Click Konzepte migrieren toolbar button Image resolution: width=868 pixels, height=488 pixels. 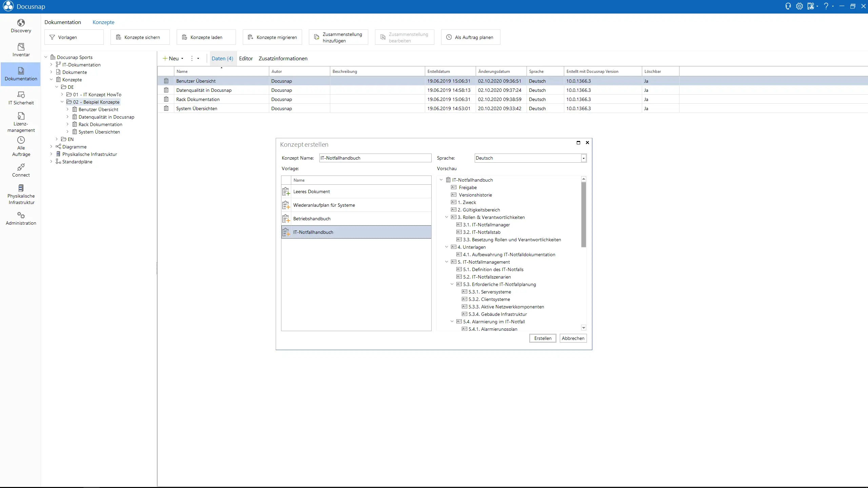272,37
